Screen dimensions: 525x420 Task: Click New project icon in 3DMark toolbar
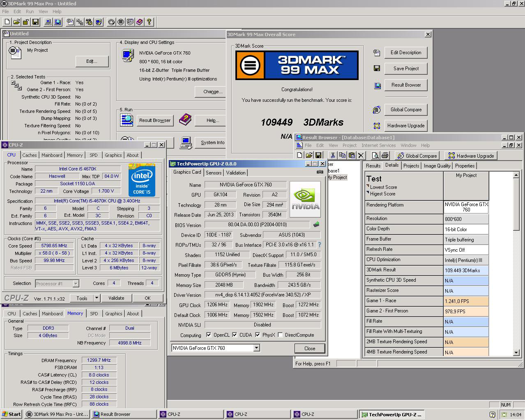7,22
